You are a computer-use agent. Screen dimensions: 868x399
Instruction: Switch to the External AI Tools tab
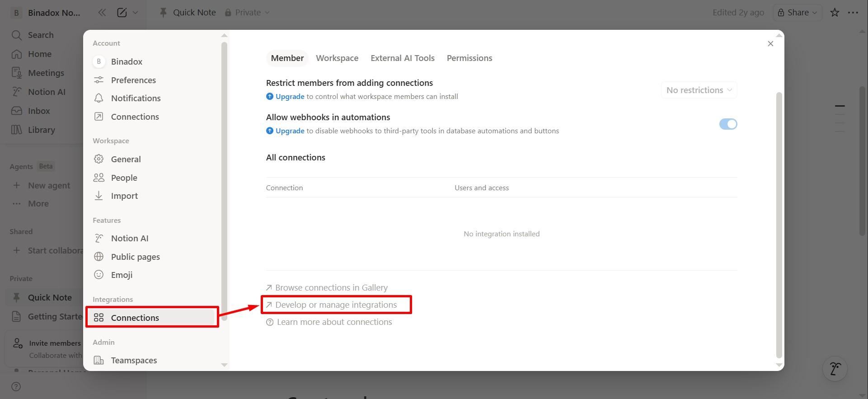click(x=403, y=58)
